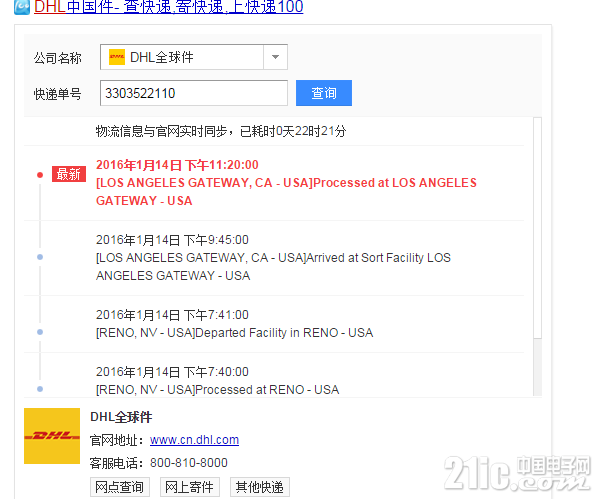Screen dimensions: 598x499
Task: Click timeline dot for 7:41:00 Reno departure
Action: tap(40, 332)
